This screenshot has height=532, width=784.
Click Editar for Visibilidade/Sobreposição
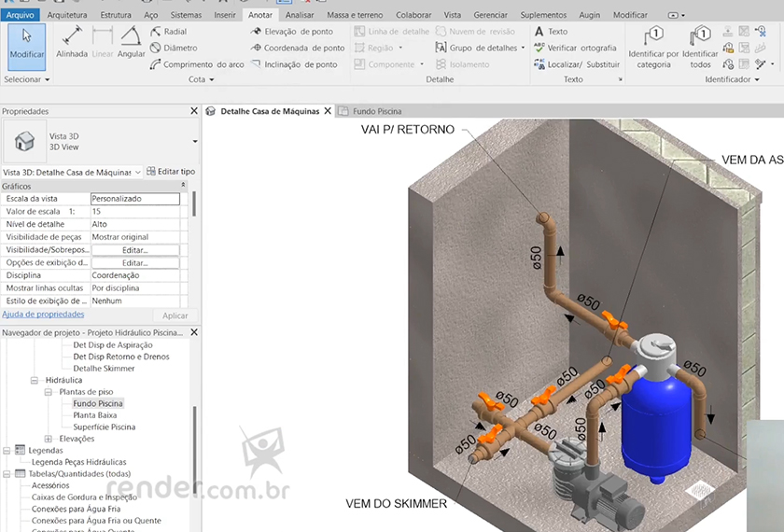click(x=134, y=250)
